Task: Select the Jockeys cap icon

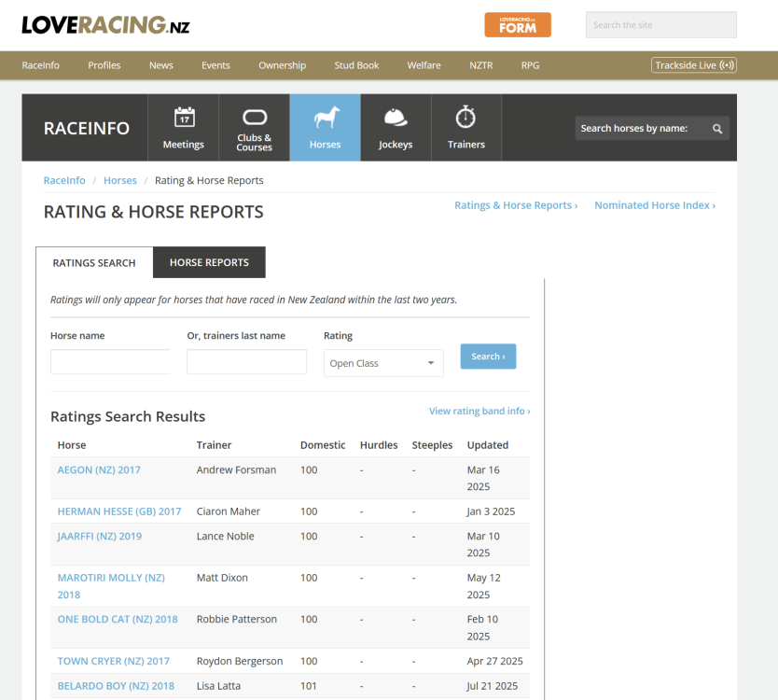Action: 395,118
